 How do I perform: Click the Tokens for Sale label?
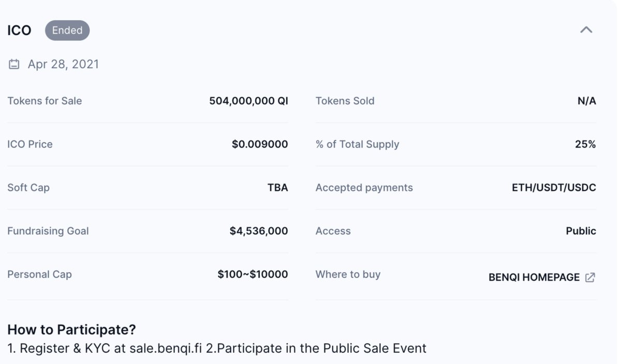point(45,101)
